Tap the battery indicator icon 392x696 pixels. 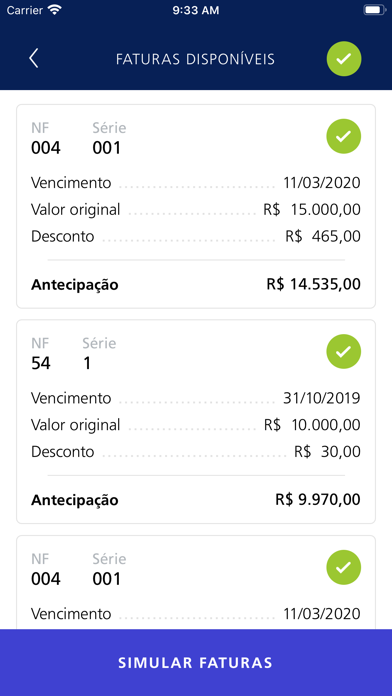click(x=374, y=10)
